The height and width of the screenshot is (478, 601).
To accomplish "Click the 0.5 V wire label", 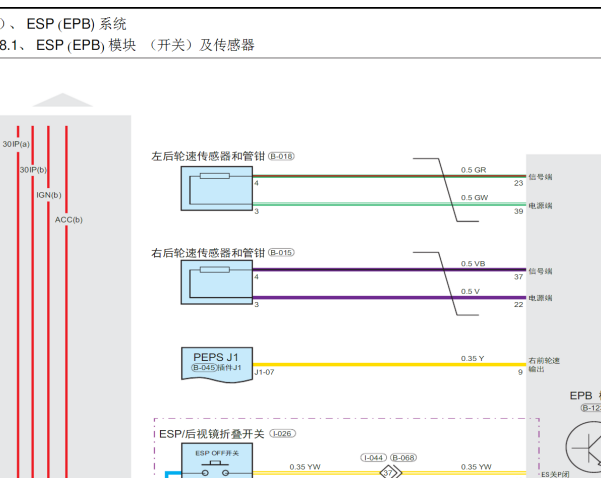I will (470, 292).
